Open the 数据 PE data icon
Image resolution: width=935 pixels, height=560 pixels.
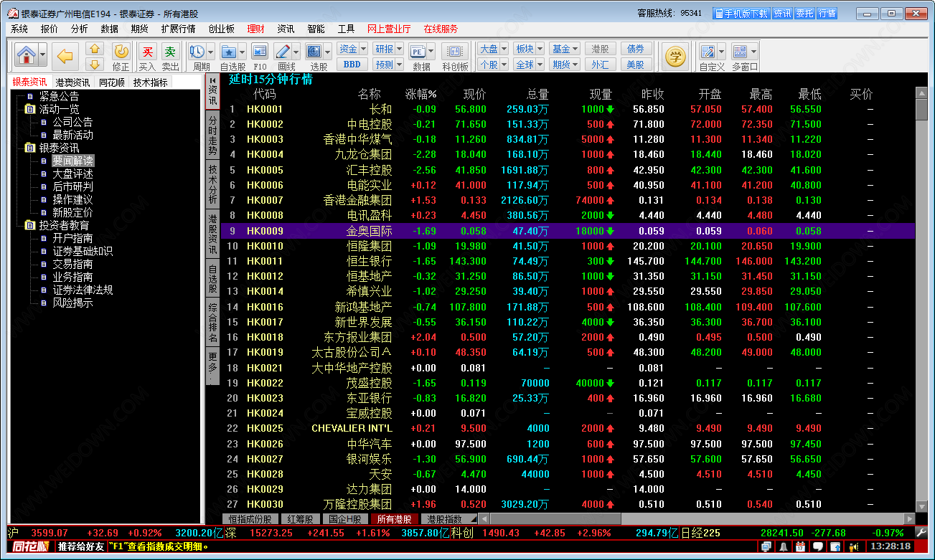[418, 52]
